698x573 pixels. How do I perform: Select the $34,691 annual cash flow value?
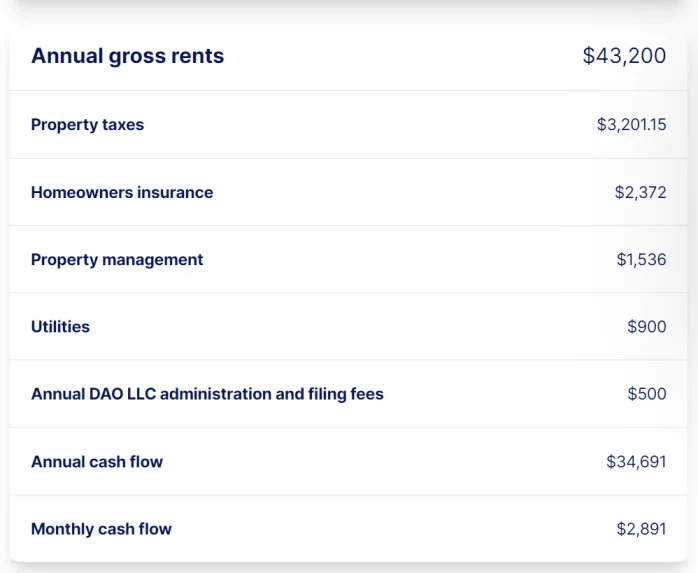636,462
